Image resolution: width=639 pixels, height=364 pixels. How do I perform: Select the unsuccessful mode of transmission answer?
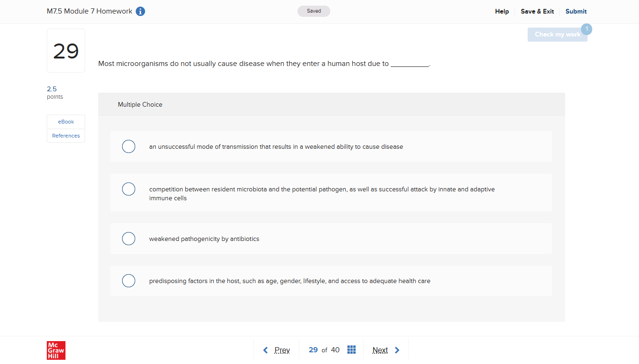pos(129,146)
